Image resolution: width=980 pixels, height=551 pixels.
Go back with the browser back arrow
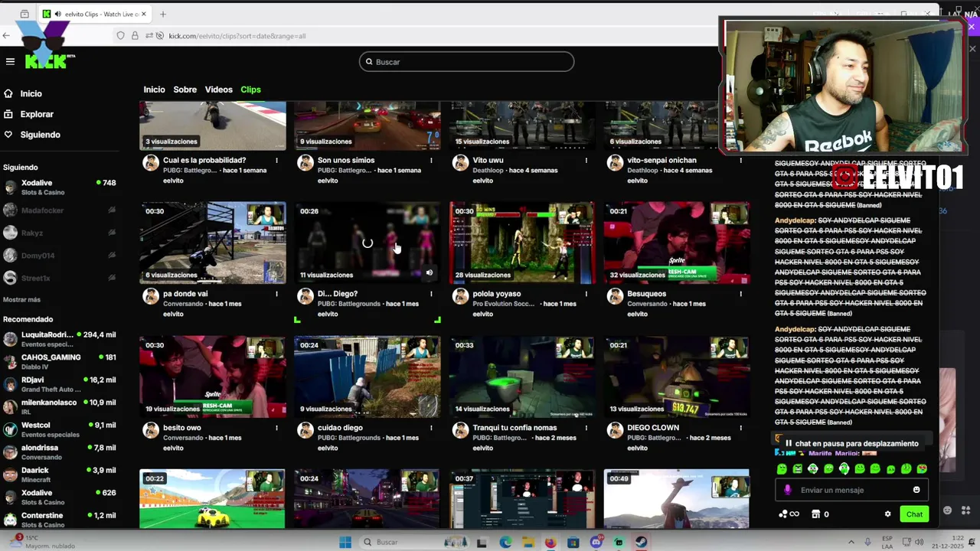[6, 35]
